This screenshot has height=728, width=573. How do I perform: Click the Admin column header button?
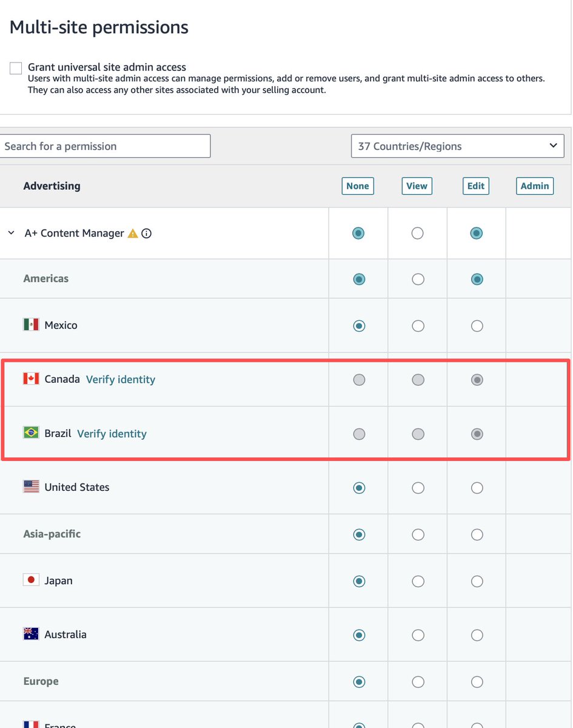[x=534, y=186]
